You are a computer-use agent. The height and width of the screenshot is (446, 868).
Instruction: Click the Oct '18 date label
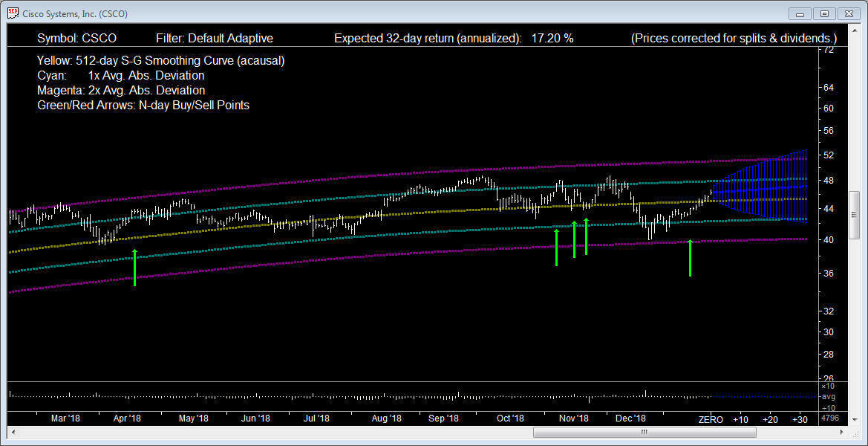click(x=510, y=418)
